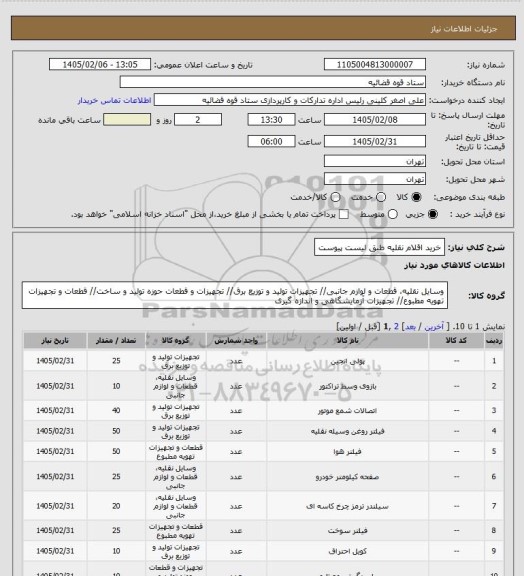Click the response deadline date 1405/02/08

click(375, 120)
